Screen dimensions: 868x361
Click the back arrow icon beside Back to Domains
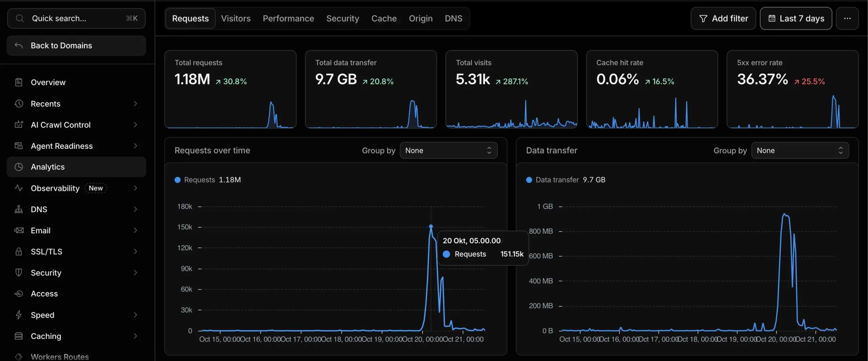click(x=19, y=45)
